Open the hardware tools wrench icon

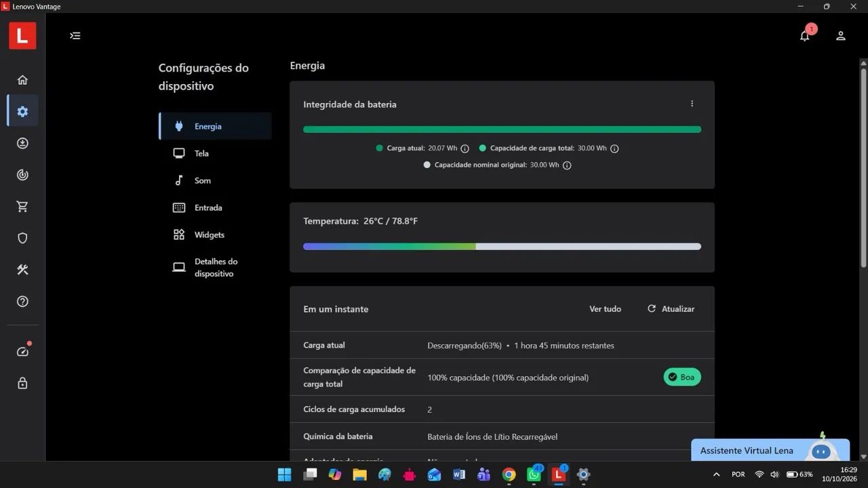click(22, 270)
